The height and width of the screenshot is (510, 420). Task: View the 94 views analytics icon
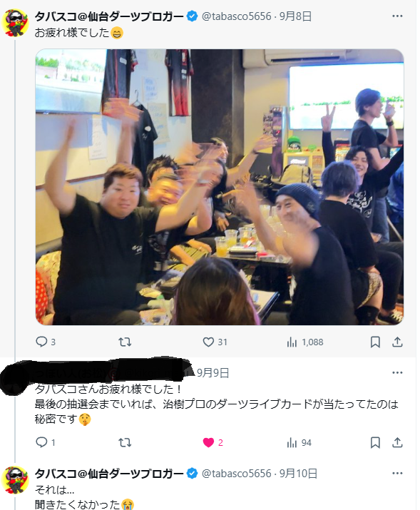click(292, 443)
